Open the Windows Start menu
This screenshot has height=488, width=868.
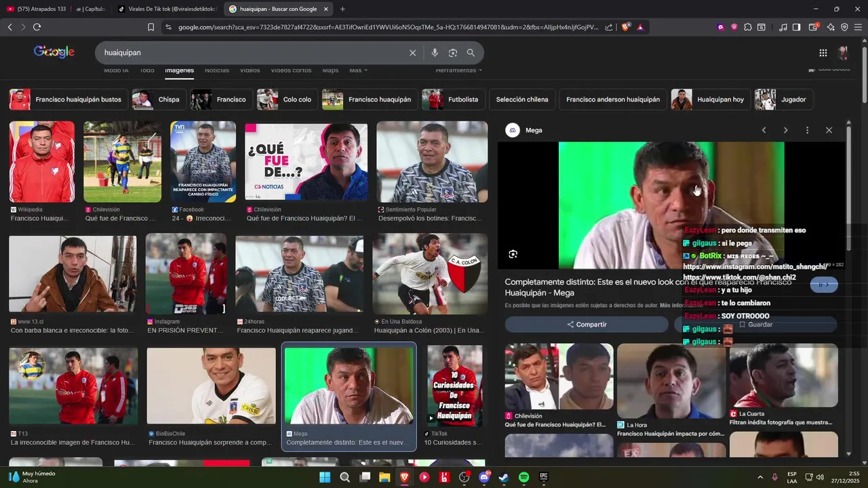pos(325,477)
